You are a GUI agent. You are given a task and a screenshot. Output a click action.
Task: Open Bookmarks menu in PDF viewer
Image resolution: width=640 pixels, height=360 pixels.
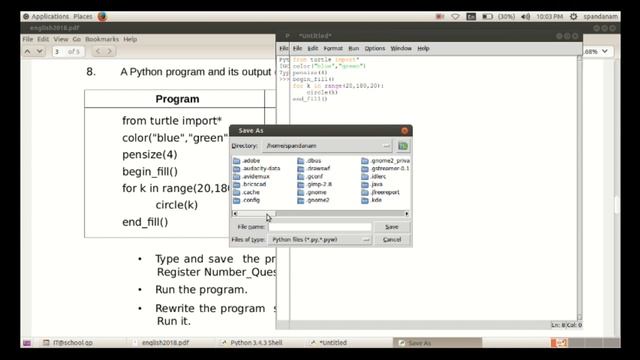102,39
